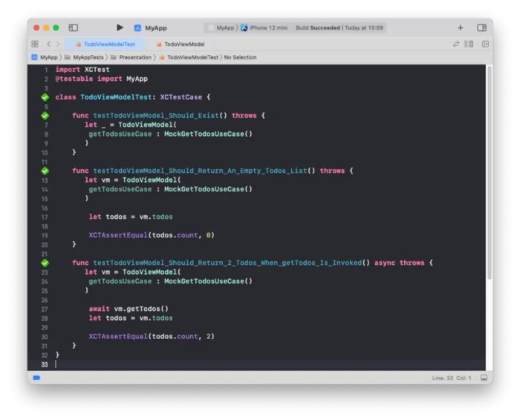Add an editor on the right
520x420 pixels.
(485, 44)
